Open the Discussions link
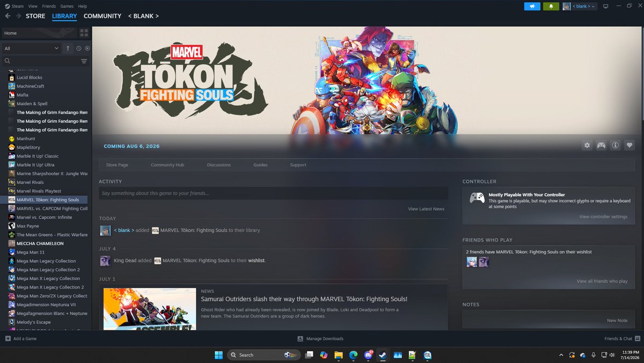The height and width of the screenshot is (363, 644). pos(219,165)
